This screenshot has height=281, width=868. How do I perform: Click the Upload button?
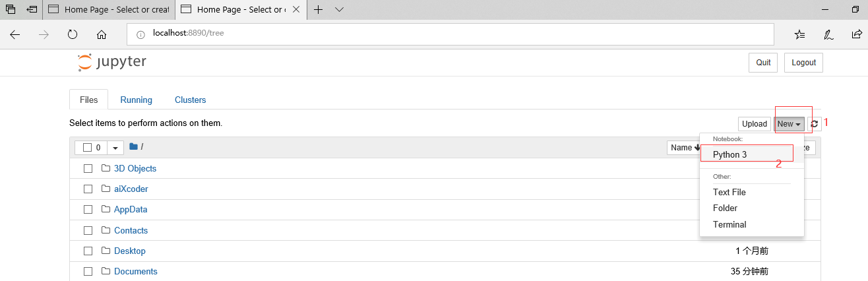[755, 124]
